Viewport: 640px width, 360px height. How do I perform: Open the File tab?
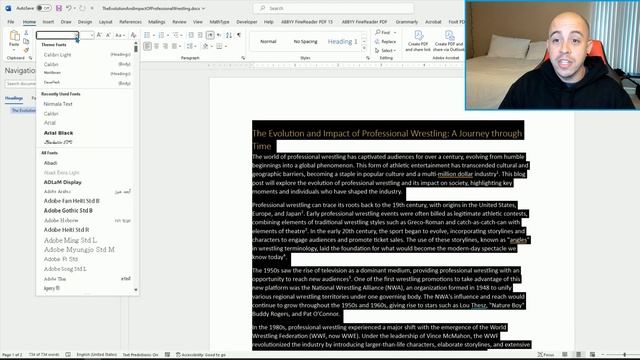click(x=11, y=22)
